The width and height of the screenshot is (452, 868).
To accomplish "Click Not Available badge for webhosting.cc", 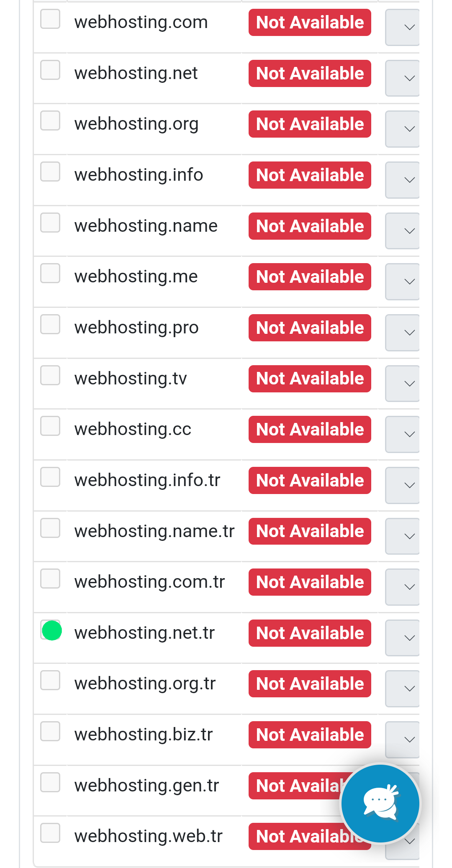I will (x=310, y=429).
